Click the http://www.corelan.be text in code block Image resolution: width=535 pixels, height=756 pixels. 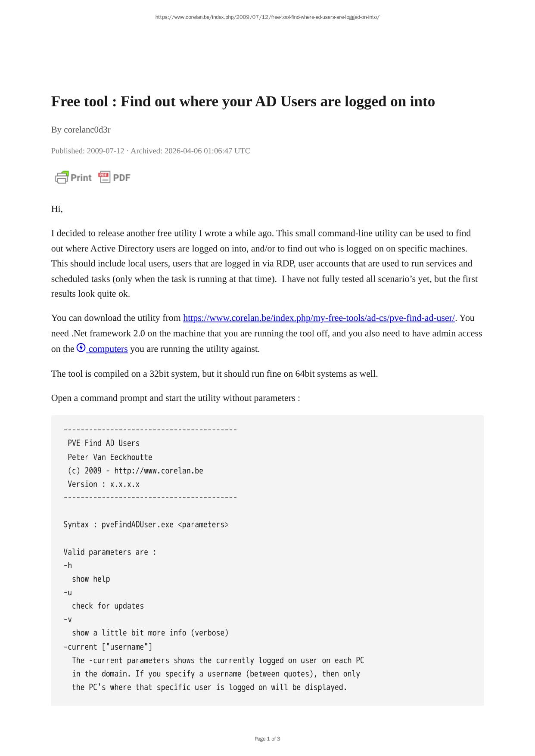point(159,471)
